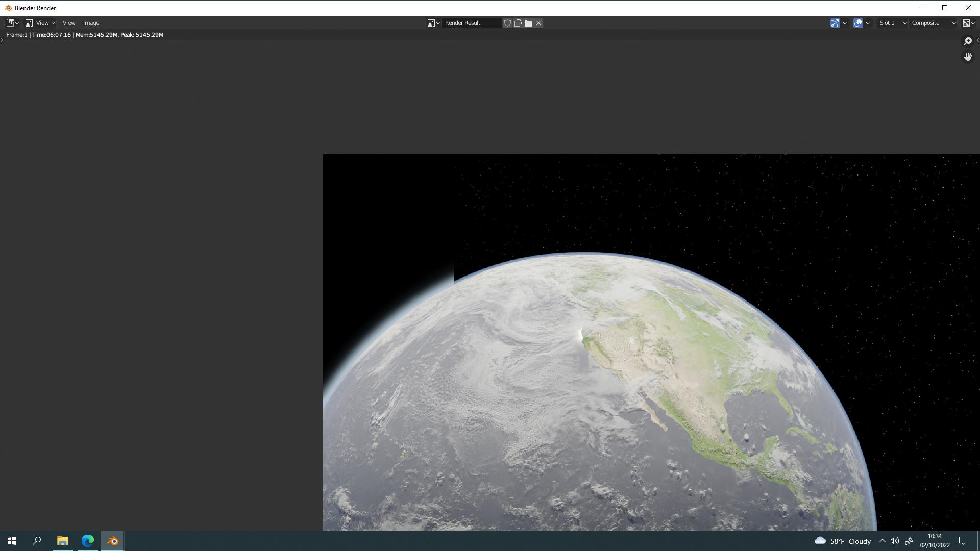Click the pan hand gizmo

click(x=968, y=57)
